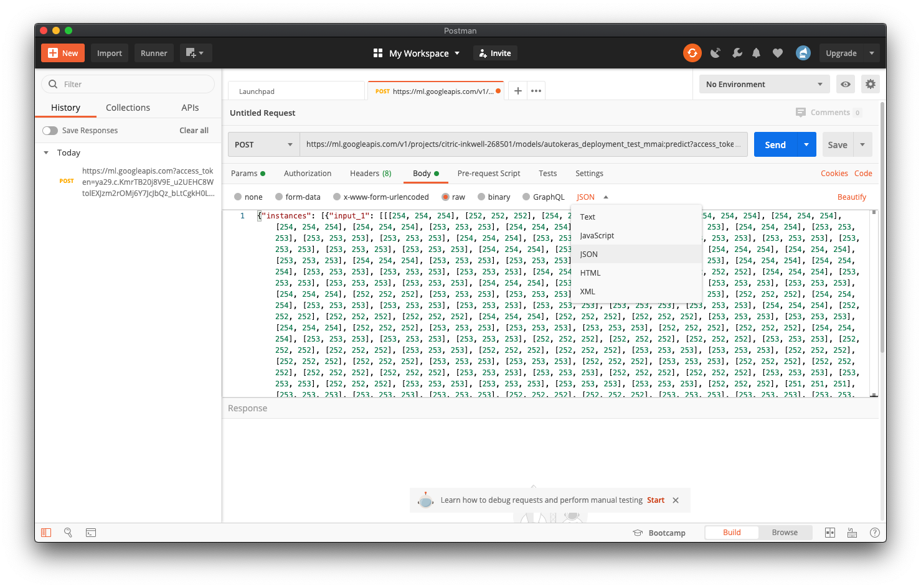Screen dimensions: 921x588
Task: Open the Send button dropdown arrow
Action: pos(806,144)
